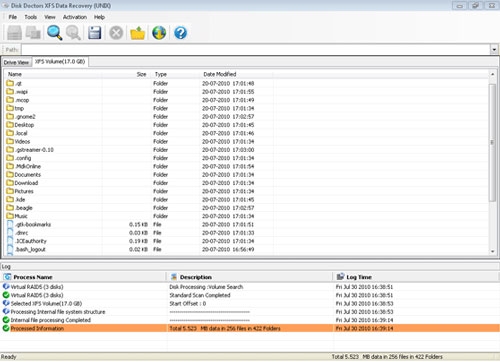
Task: Select the Download folder name
Action: pos(26,183)
